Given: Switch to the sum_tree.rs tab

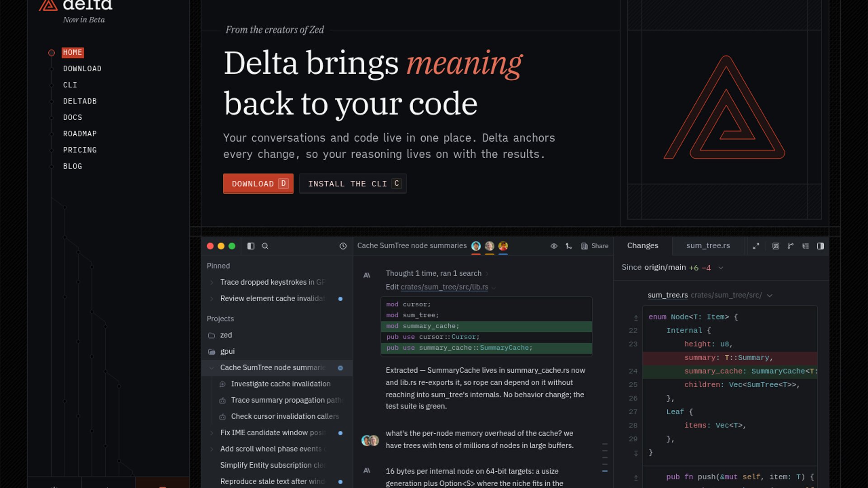Looking at the screenshot, I should pos(708,246).
